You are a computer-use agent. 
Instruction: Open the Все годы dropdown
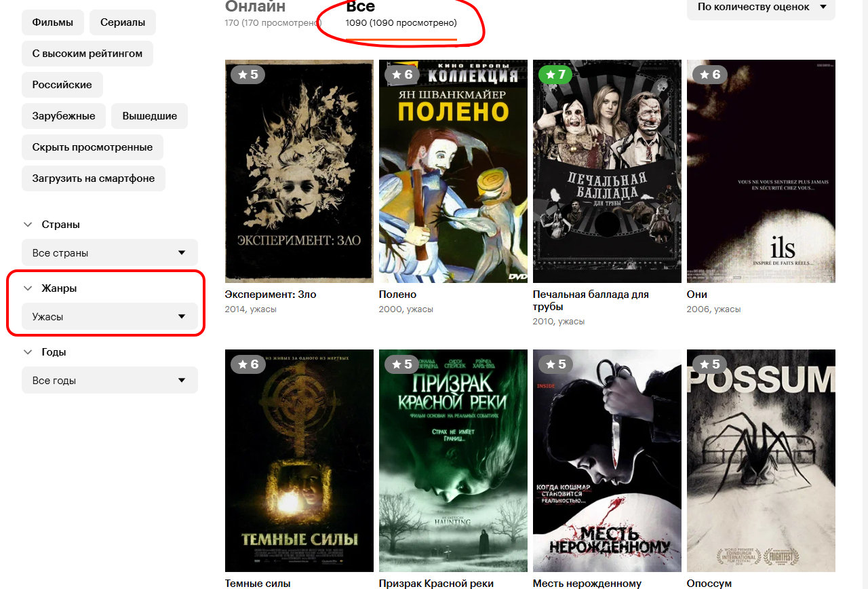110,380
